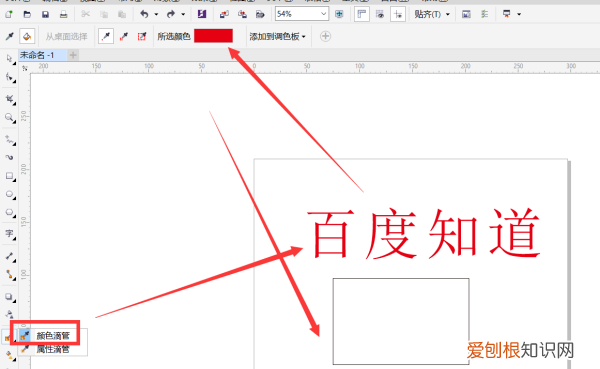The width and height of the screenshot is (600, 369).
Task: Redo the last undone action
Action: pos(171,15)
